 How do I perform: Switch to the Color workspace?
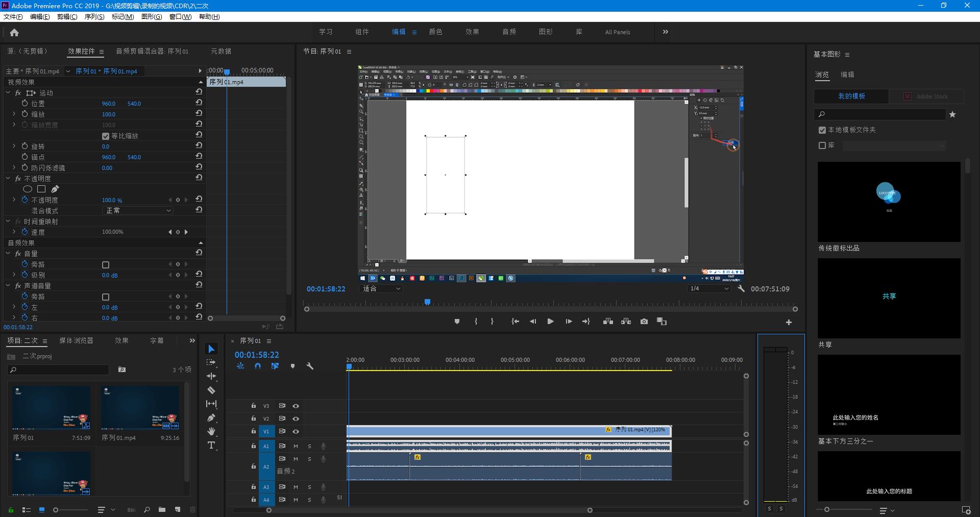(x=435, y=32)
